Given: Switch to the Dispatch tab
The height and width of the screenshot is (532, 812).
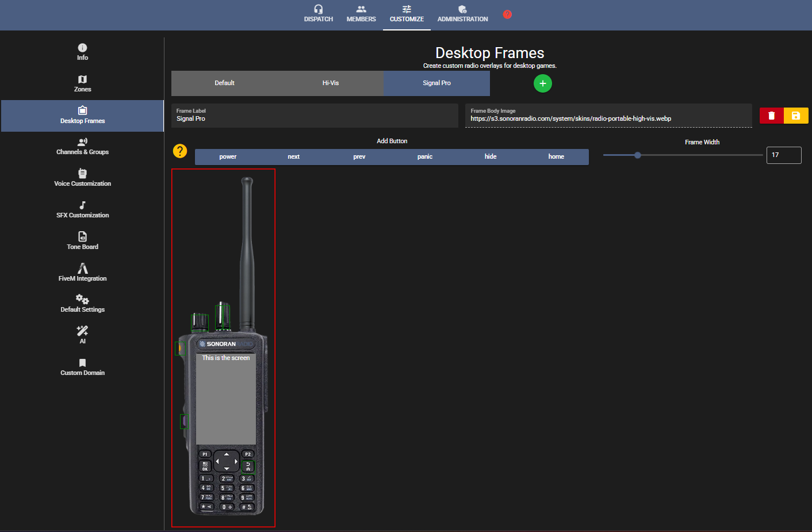Looking at the screenshot, I should tap(318, 14).
